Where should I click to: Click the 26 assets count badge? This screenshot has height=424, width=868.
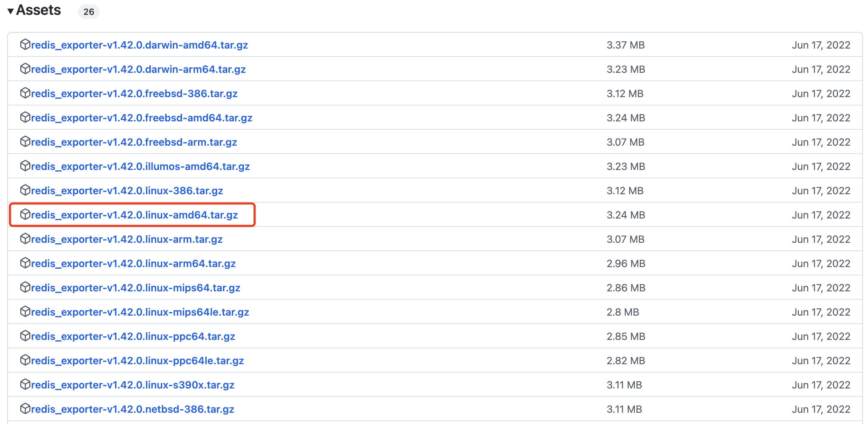(x=89, y=12)
